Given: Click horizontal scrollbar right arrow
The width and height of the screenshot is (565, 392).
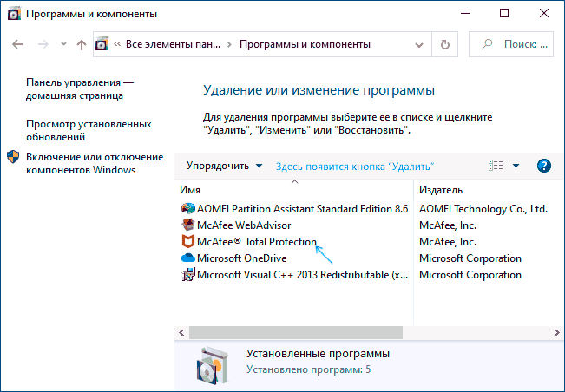Looking at the screenshot, I should (556, 333).
